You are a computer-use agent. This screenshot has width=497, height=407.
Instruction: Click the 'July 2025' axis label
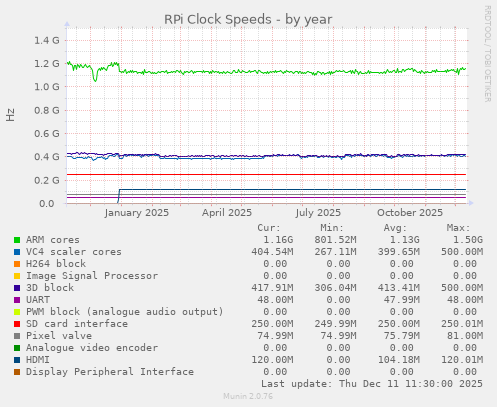[x=318, y=213]
